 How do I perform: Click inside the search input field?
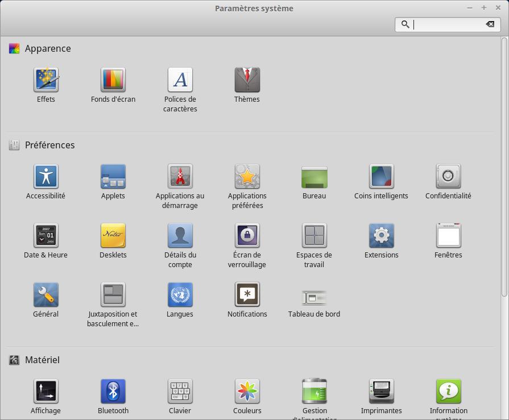[448, 24]
